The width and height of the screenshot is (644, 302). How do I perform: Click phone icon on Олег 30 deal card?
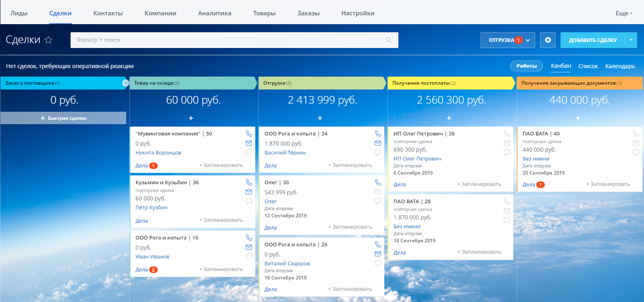(378, 182)
